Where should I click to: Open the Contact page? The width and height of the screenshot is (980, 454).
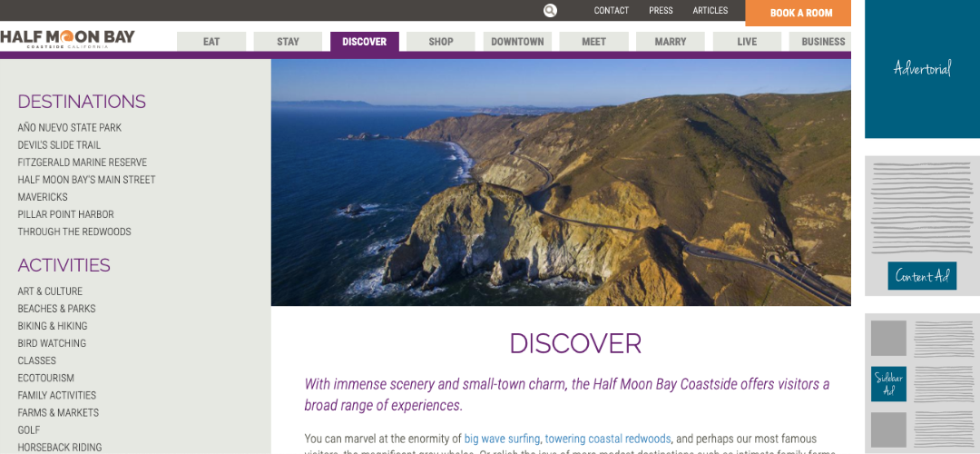(x=612, y=11)
